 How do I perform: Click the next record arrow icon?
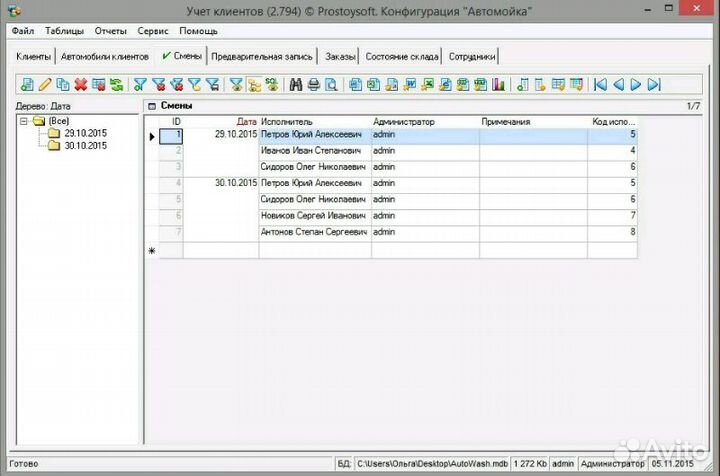click(x=636, y=85)
